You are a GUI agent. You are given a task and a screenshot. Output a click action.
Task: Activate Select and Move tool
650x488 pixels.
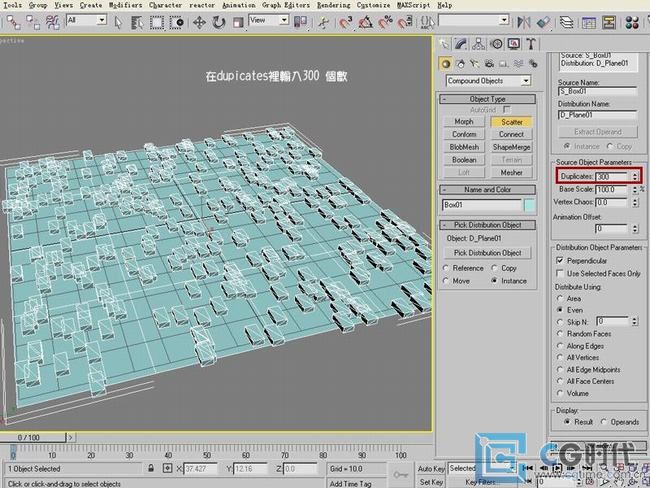click(199, 22)
